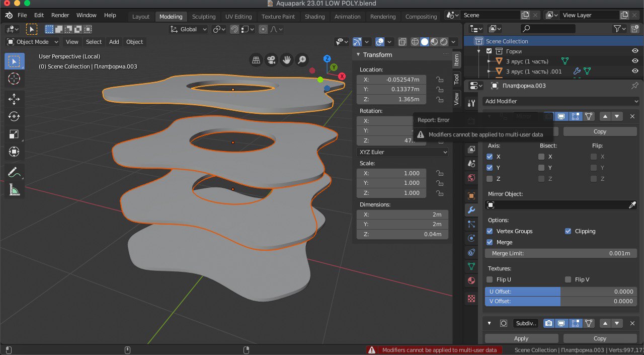The width and height of the screenshot is (644, 355).
Task: Open the Add Modifier dropdown
Action: 561,101
